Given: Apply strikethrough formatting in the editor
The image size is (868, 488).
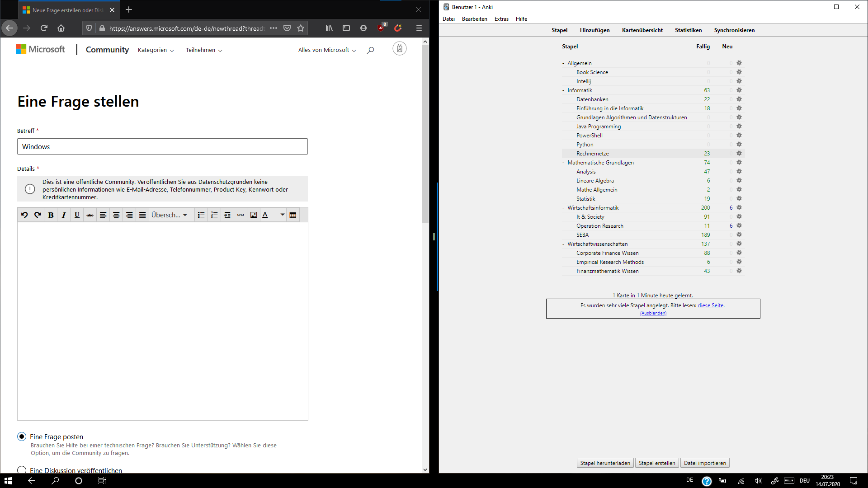Looking at the screenshot, I should [90, 215].
